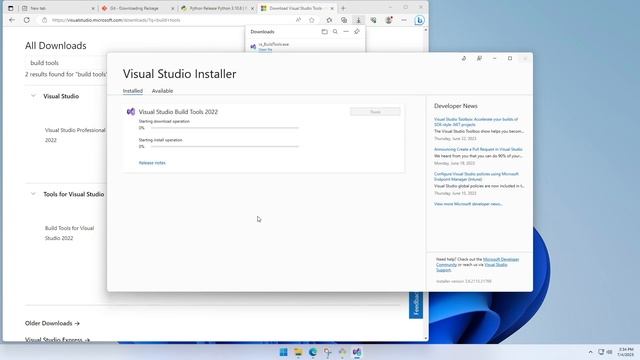
Task: Open browser essentials heart icon
Action: coord(373,20)
